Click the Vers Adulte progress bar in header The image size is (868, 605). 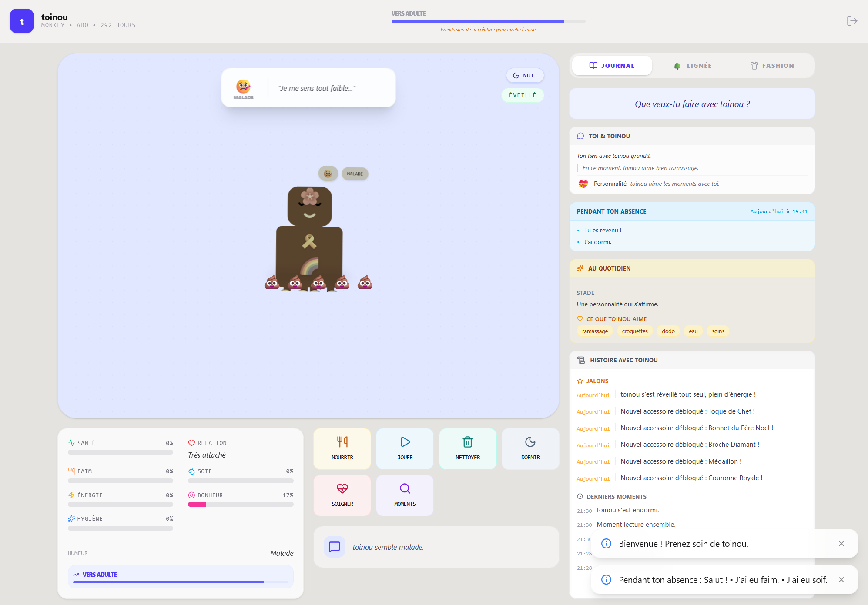point(488,21)
